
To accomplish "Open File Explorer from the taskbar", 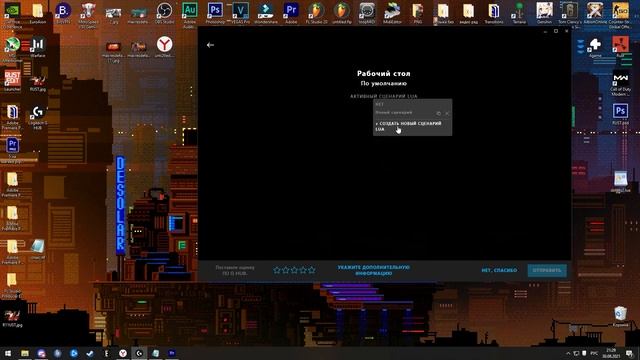I will (25, 353).
